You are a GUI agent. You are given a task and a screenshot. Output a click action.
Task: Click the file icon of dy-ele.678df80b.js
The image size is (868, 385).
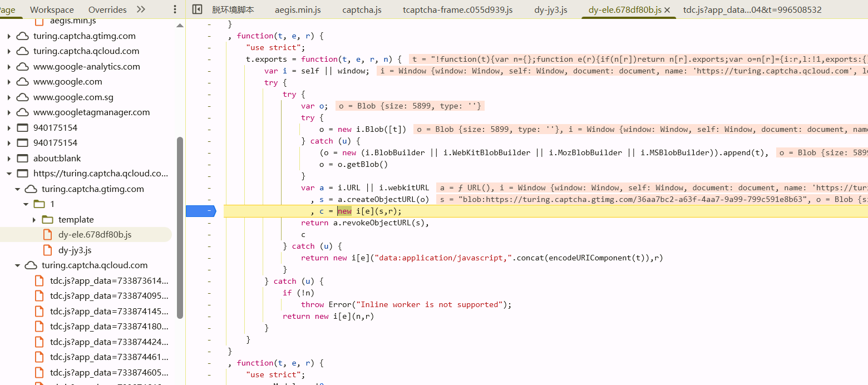pyautogui.click(x=47, y=235)
